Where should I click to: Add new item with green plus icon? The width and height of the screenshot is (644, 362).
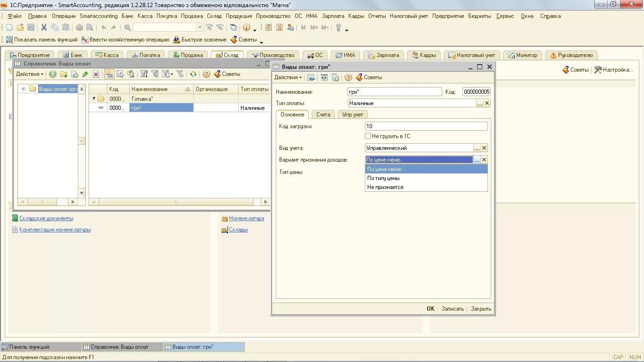coord(52,74)
